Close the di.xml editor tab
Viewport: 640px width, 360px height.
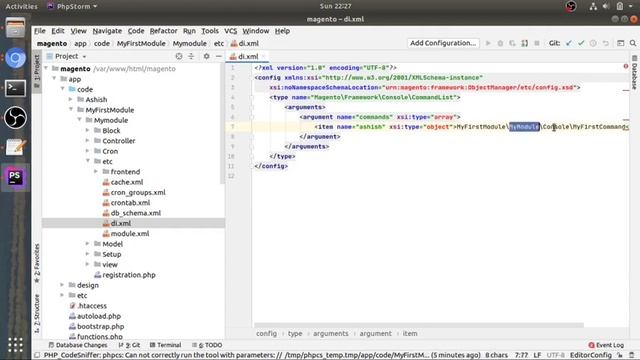pos(264,57)
